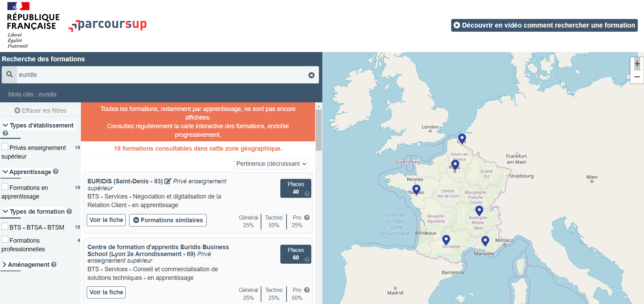The height and width of the screenshot is (304, 644).
Task: Select the map marker near Marseille
Action: pos(485,241)
